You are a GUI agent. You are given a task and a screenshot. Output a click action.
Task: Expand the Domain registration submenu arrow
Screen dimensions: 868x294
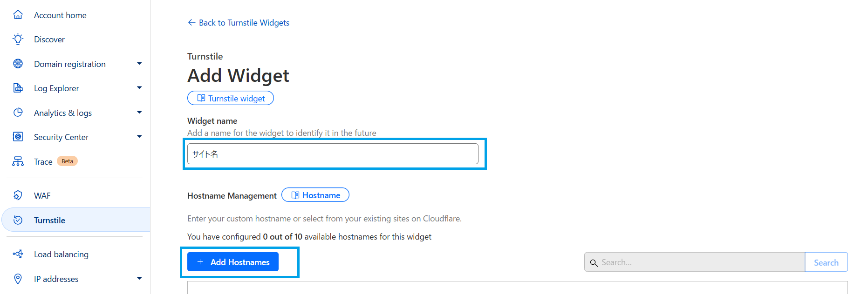(x=139, y=64)
